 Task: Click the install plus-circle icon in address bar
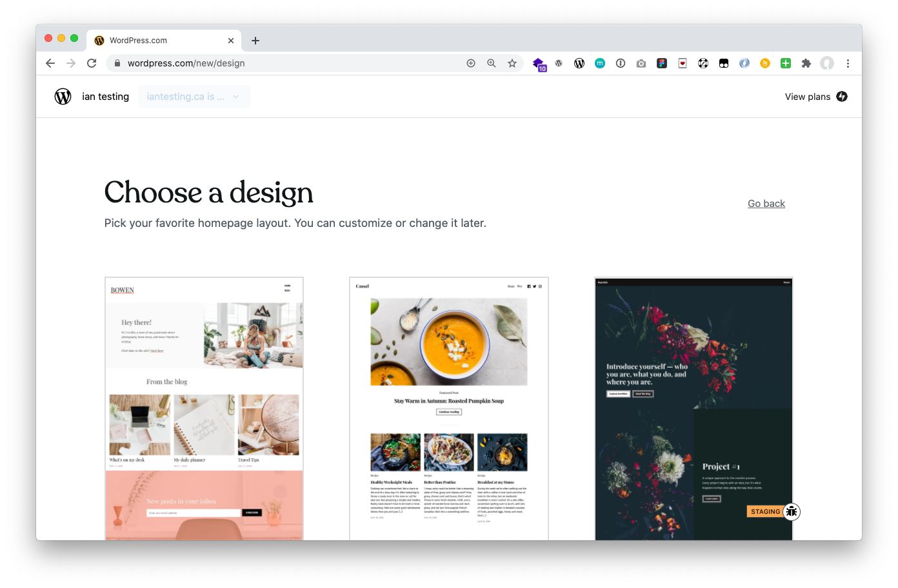pos(471,63)
